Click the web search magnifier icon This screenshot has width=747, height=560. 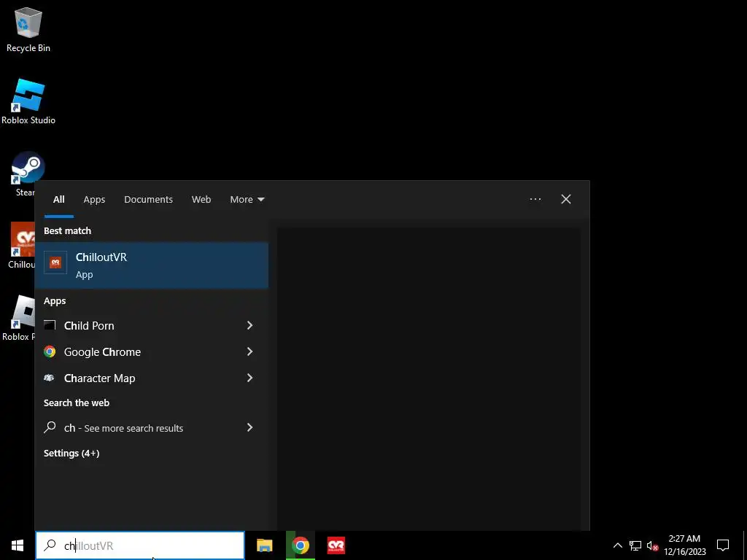pyautogui.click(x=50, y=427)
